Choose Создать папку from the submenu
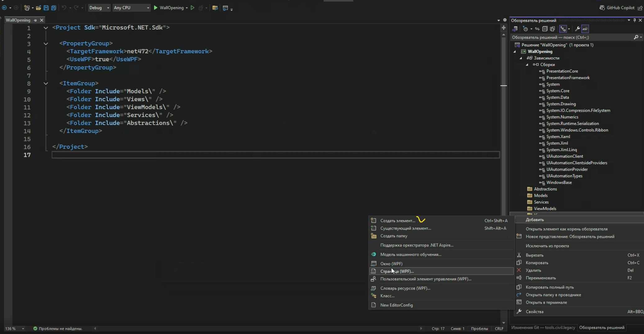The height and width of the screenshot is (334, 644). (441, 236)
